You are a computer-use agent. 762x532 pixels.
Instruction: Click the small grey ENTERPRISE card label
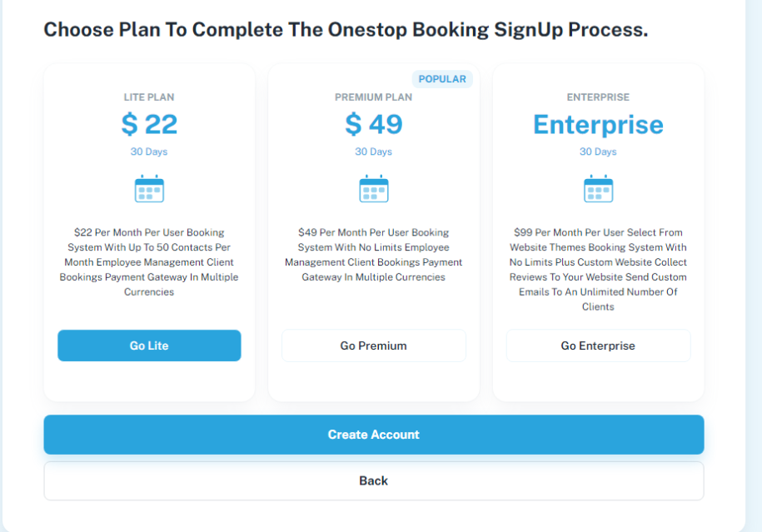[x=598, y=97]
